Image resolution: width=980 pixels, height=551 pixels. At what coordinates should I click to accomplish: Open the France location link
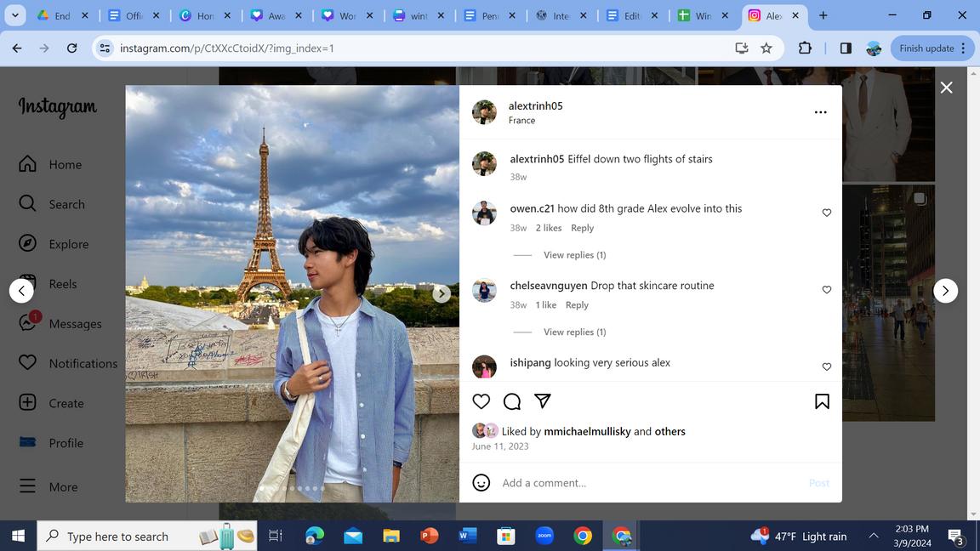pos(521,121)
